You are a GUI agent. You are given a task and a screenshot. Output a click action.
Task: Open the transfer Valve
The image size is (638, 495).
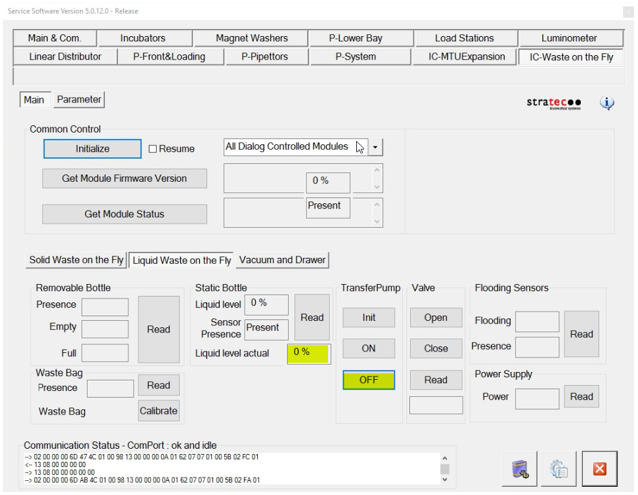point(435,317)
